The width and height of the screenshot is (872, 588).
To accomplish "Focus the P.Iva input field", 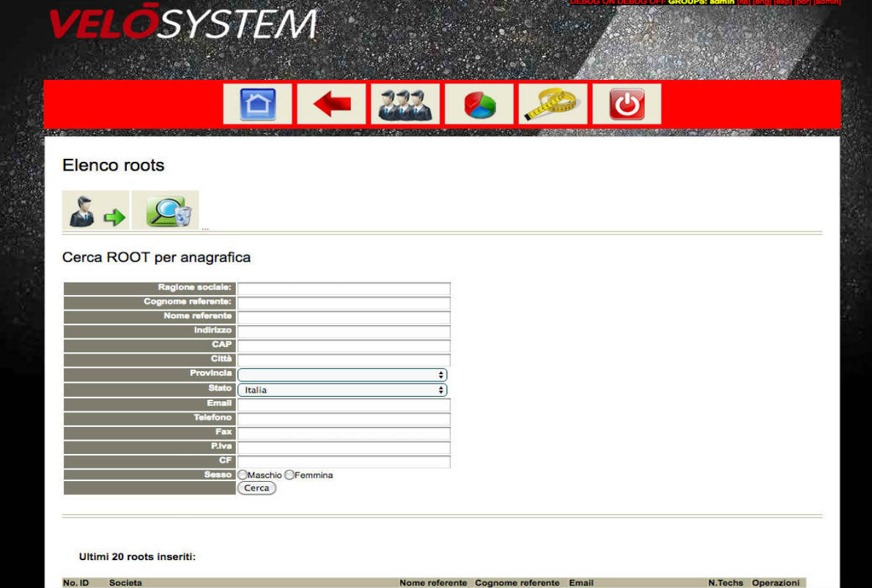I will tap(344, 448).
